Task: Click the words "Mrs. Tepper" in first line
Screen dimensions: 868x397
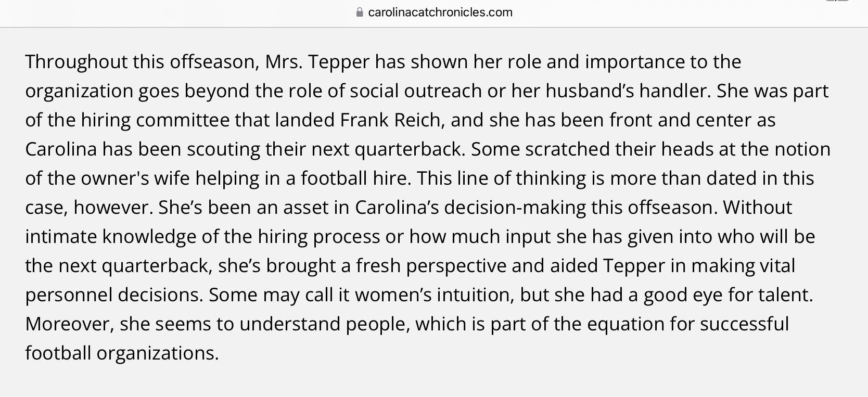Action: tap(317, 61)
